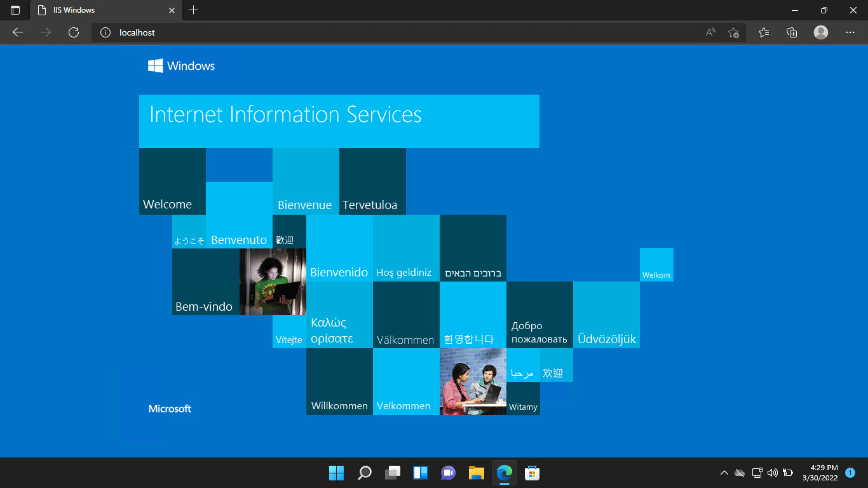Viewport: 868px width, 488px height.
Task: Click Microsoft Edge taskbar icon
Action: click(504, 473)
